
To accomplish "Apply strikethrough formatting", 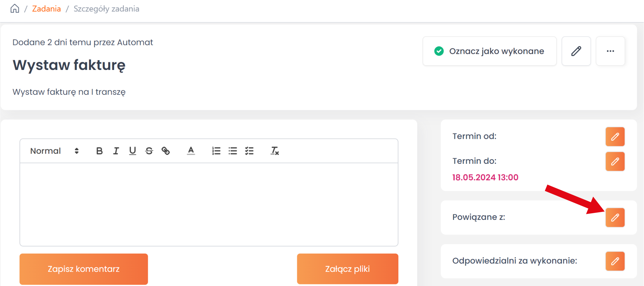I will [149, 151].
